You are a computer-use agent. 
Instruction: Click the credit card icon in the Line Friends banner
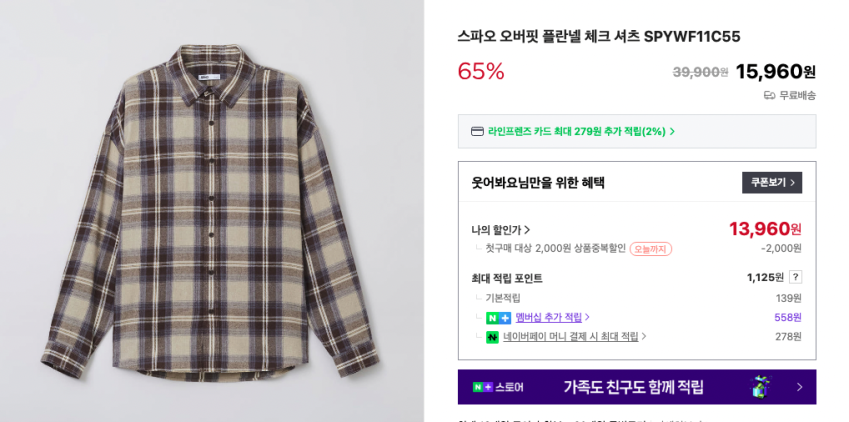click(478, 131)
